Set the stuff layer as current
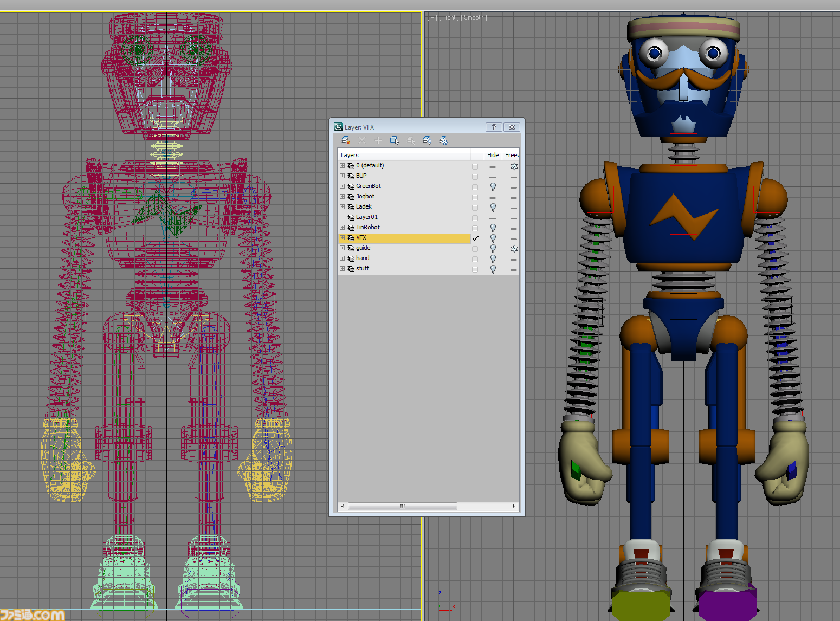 pos(475,269)
